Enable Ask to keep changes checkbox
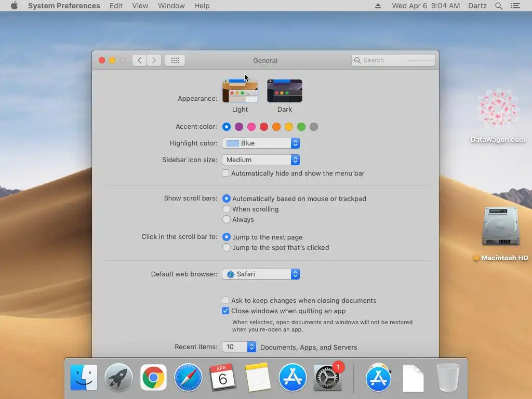The width and height of the screenshot is (532, 399). [225, 300]
